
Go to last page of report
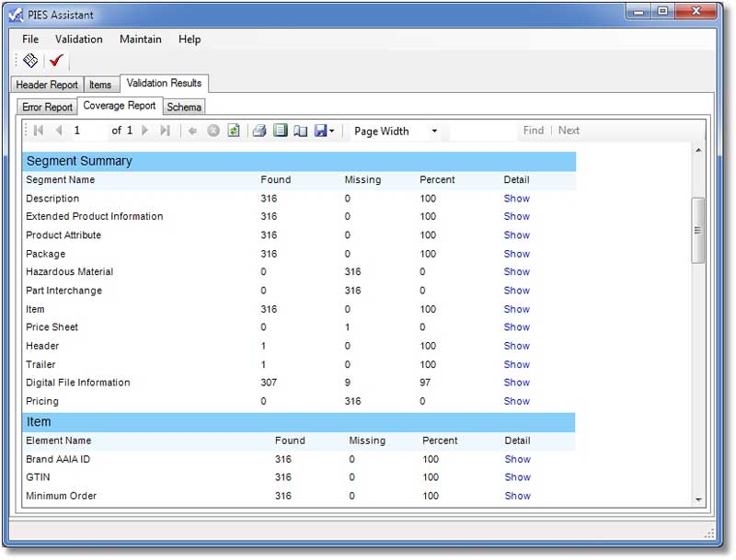(x=165, y=131)
